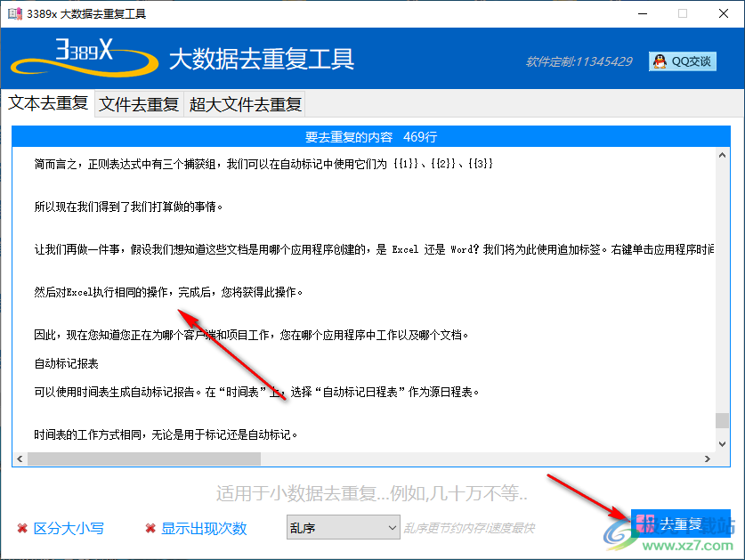Toggle 区分大小写 option

pos(69,528)
